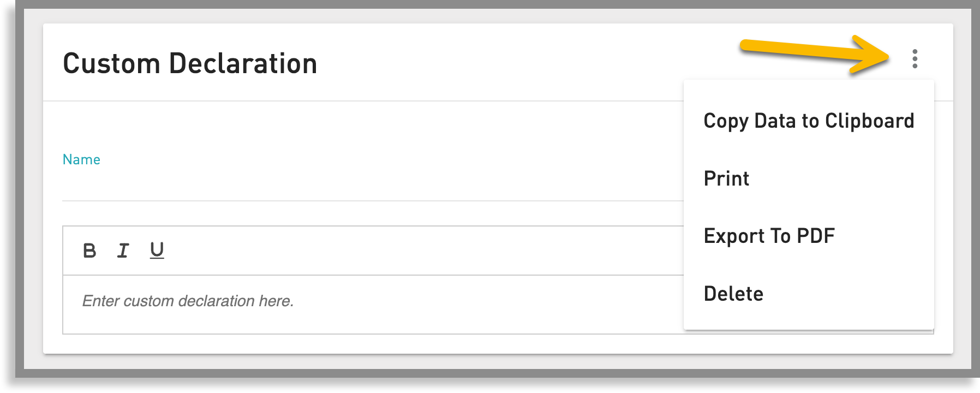Choose Print from the options menu

(726, 178)
